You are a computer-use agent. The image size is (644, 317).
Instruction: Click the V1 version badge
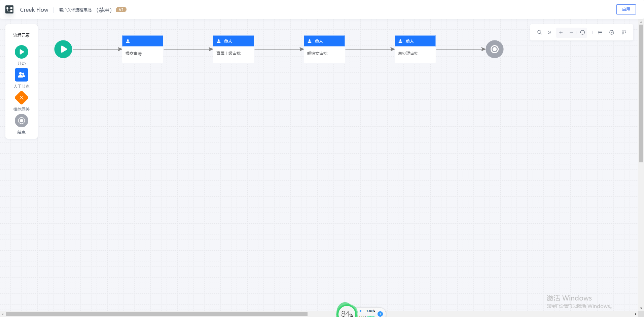point(121,9)
